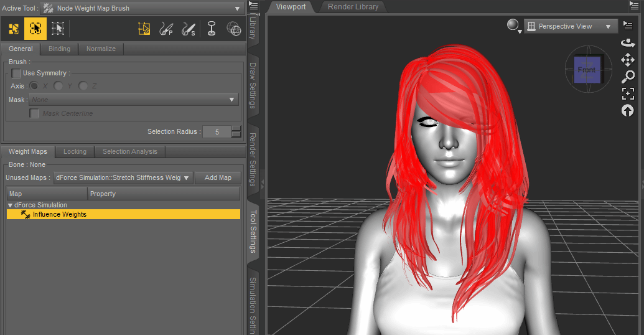The height and width of the screenshot is (335, 644).
Task: Click the reset camera up-arrow icon
Action: tap(628, 110)
